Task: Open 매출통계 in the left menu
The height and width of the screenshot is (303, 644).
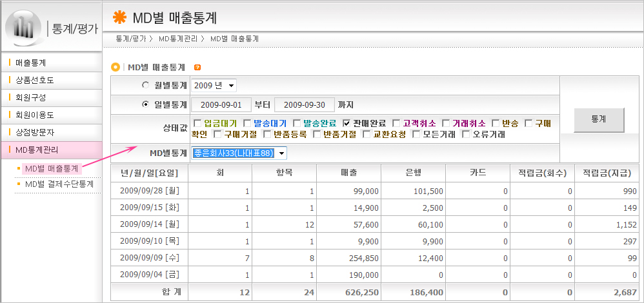Action: click(30, 63)
